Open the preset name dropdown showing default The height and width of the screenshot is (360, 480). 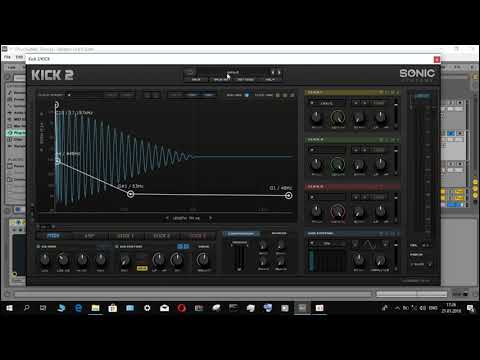pyautogui.click(x=233, y=72)
